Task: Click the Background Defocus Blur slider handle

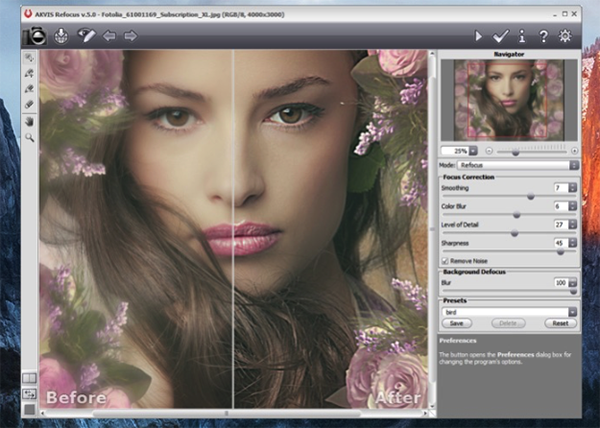Action: click(x=573, y=291)
